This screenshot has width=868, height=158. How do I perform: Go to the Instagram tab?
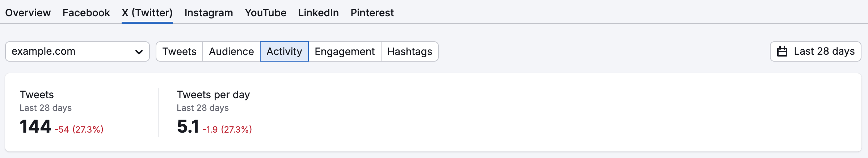[209, 13]
